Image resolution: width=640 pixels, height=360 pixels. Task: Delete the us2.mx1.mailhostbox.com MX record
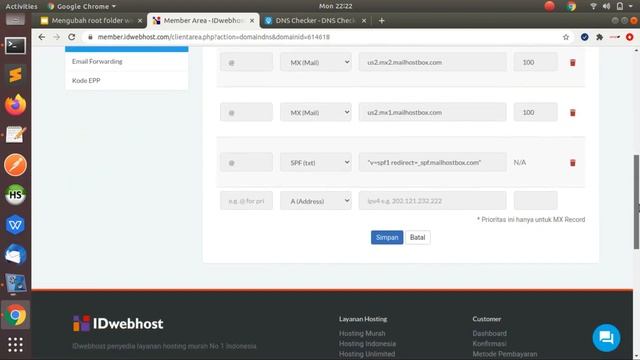point(572,113)
